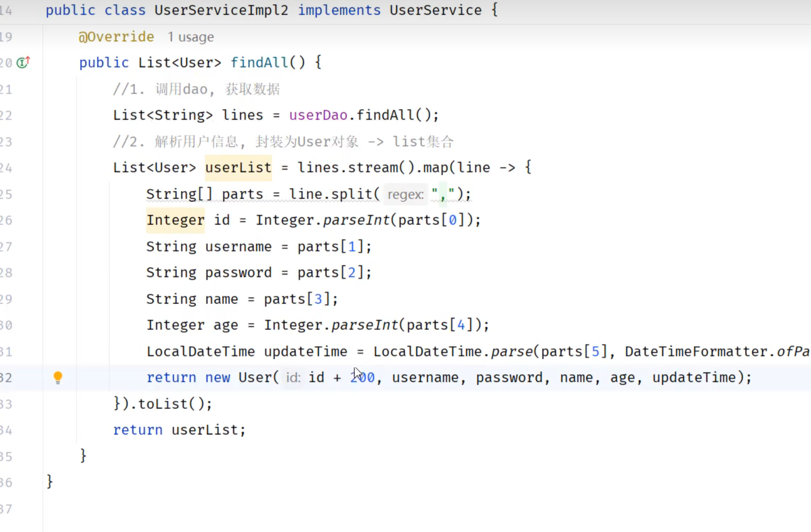This screenshot has width=811, height=532.
Task: Click the UserServiceImpl2 class name
Action: coord(221,10)
